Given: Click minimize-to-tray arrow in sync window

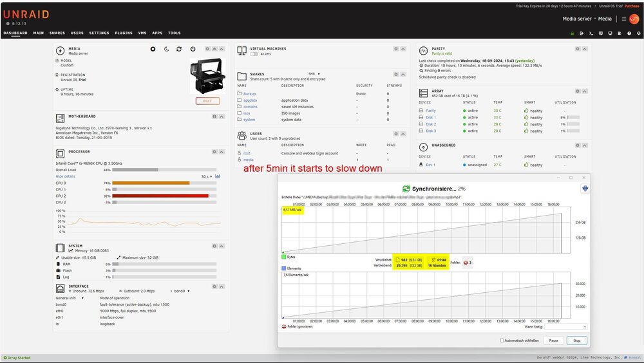Looking at the screenshot, I should click(585, 189).
